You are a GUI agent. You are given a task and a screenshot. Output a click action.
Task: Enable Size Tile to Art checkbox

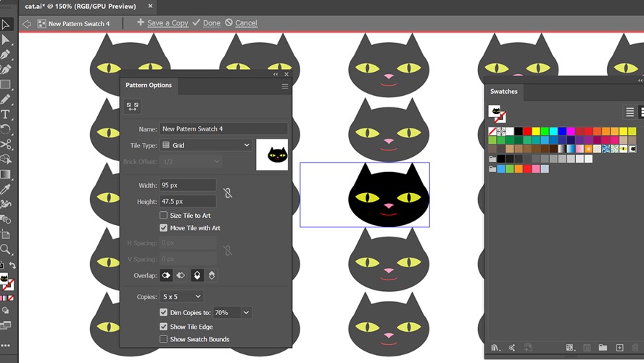(x=163, y=216)
